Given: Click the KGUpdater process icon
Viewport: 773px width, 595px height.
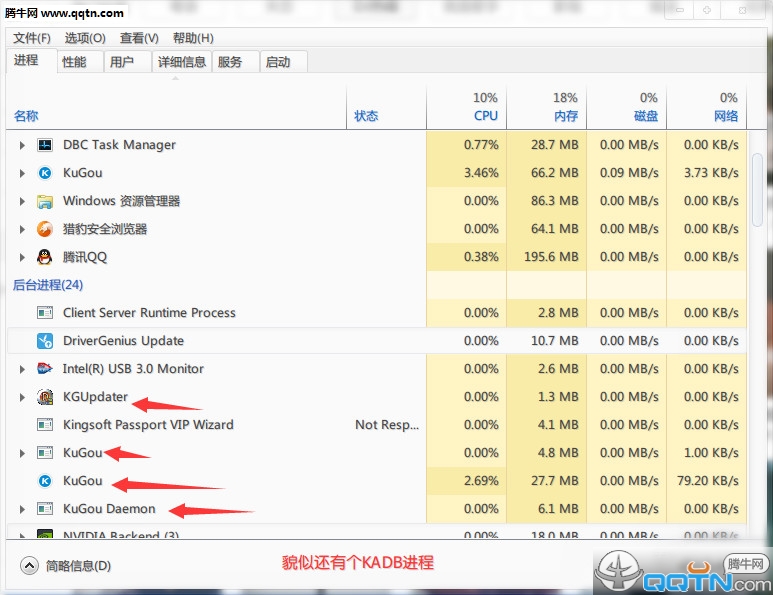Looking at the screenshot, I should (x=45, y=397).
